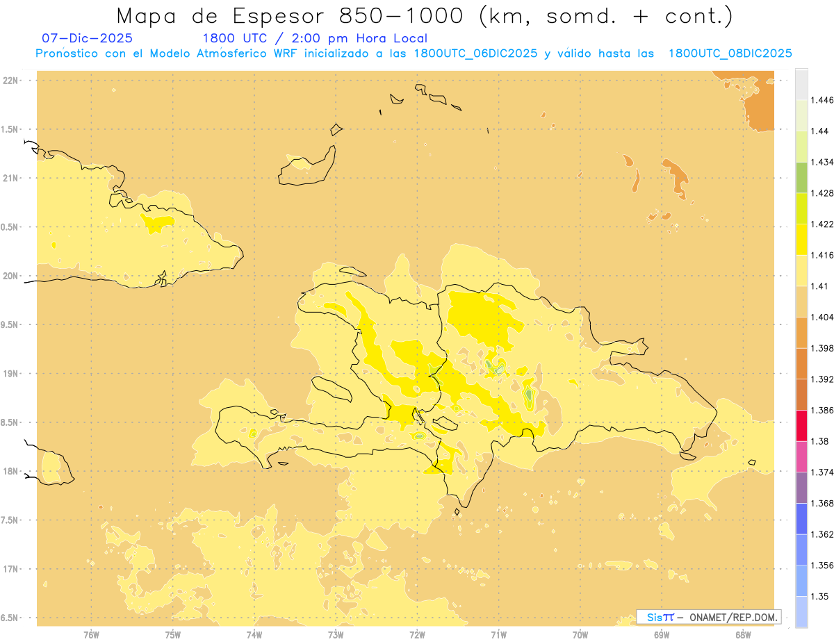Click the '1800 UTC / 2:00 pm Hora Local' text
Image resolution: width=834 pixels, height=644 pixels.
pyautogui.click(x=315, y=38)
